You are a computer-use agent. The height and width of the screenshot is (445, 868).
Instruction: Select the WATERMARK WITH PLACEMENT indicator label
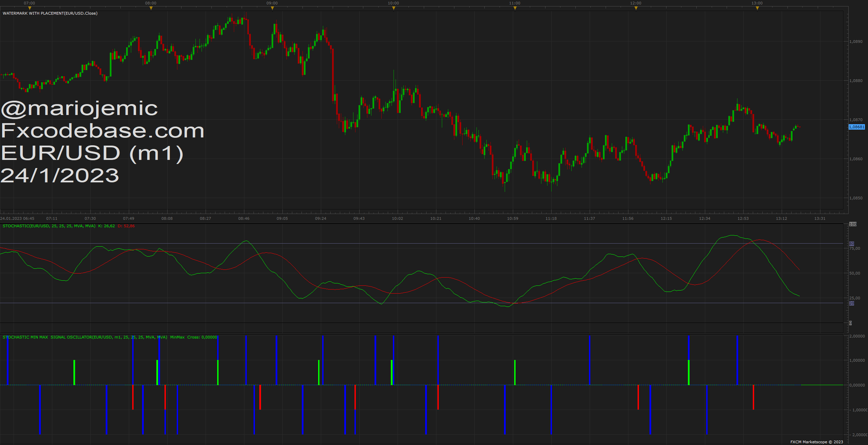click(x=50, y=13)
